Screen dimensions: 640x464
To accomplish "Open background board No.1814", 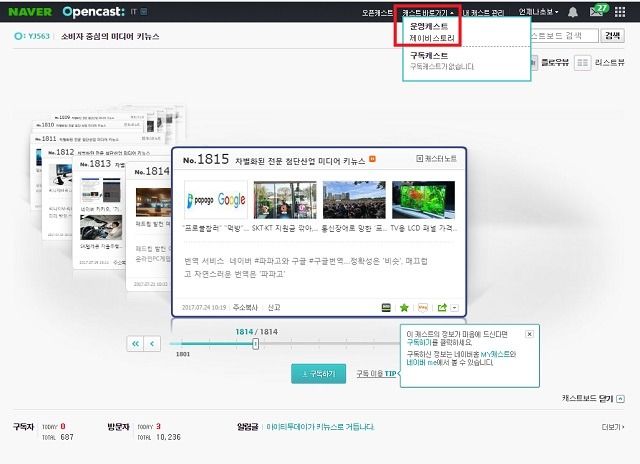I will (x=149, y=226).
